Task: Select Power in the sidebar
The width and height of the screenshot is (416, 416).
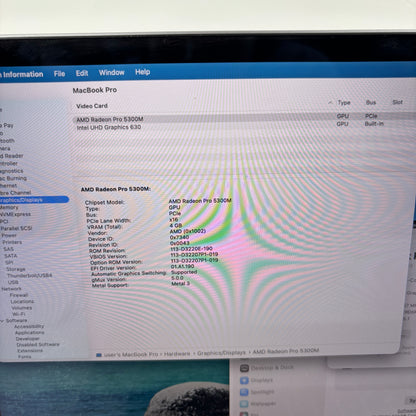Action: click(x=9, y=235)
